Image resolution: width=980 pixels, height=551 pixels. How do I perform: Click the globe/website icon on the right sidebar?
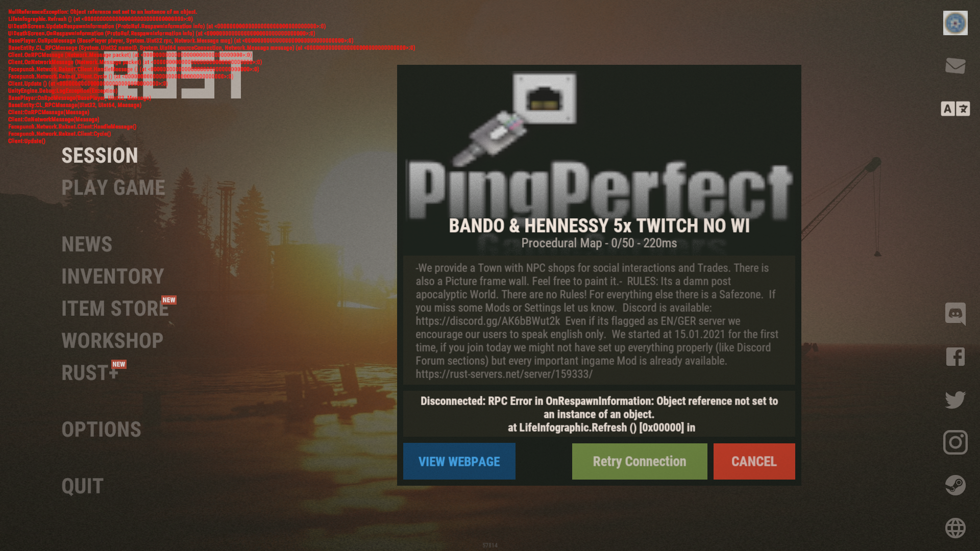coord(956,528)
